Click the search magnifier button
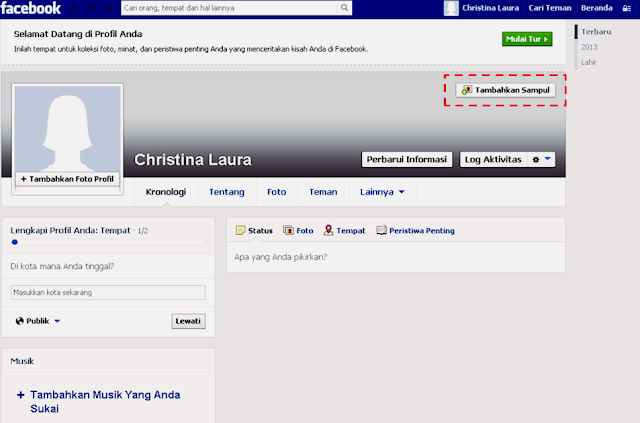 point(344,8)
